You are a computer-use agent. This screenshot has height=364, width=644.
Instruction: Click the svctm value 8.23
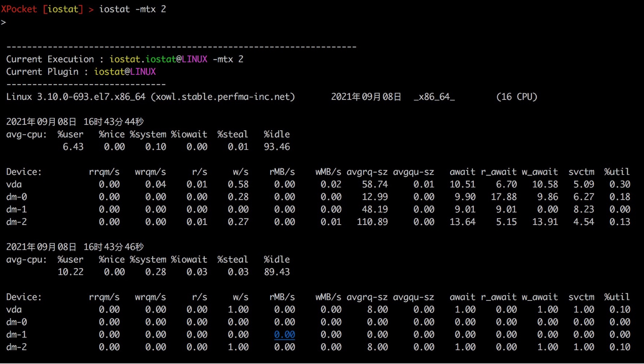[584, 209]
